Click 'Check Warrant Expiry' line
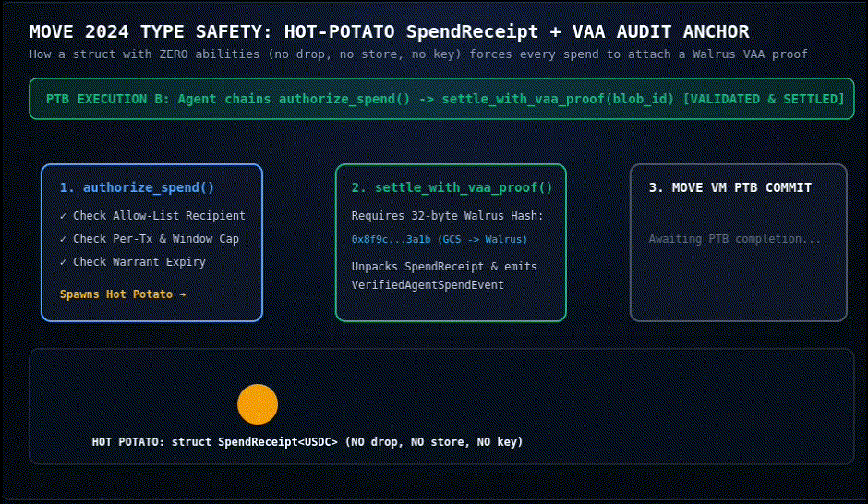The width and height of the screenshot is (868, 504). (x=133, y=262)
